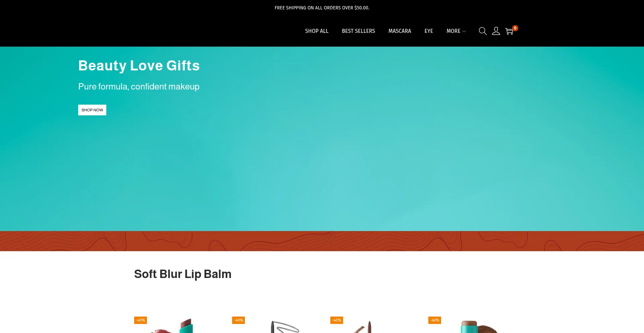
Task: Open the shopping cart icon
Action: tap(509, 31)
